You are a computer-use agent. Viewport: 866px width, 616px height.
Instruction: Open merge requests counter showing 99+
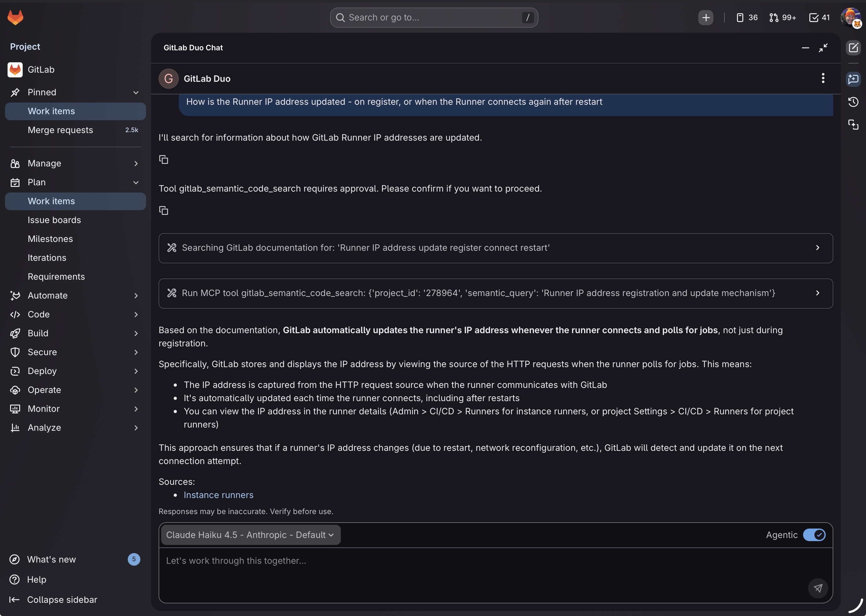(x=783, y=17)
